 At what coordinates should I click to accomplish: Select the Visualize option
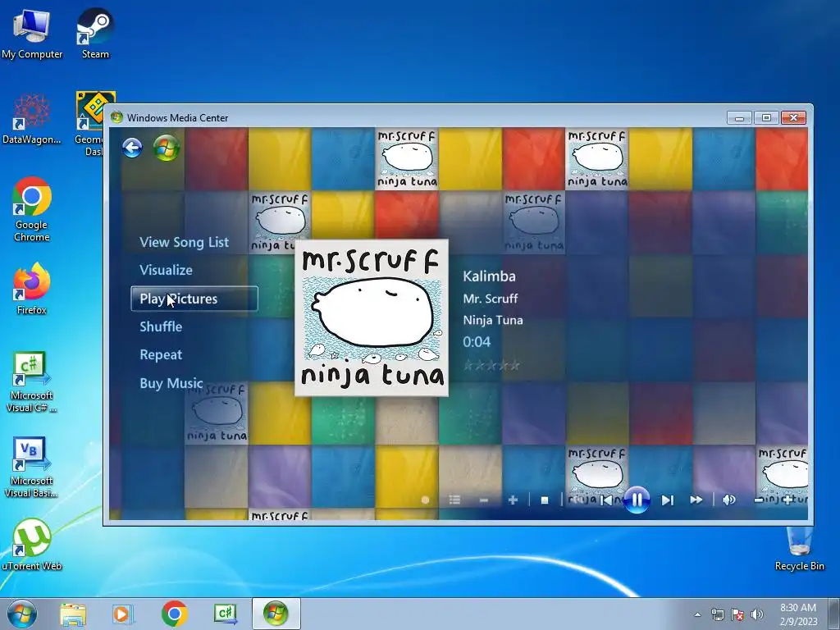tap(166, 270)
